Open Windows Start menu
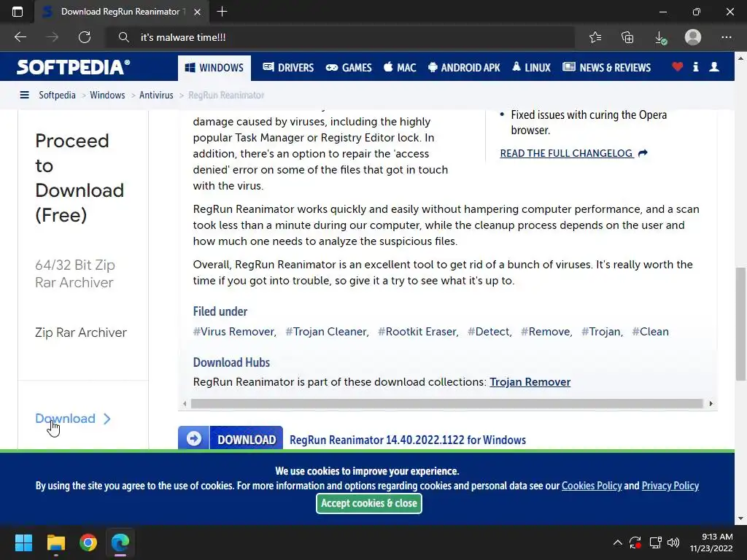Viewport: 747px width, 560px height. pos(23,542)
